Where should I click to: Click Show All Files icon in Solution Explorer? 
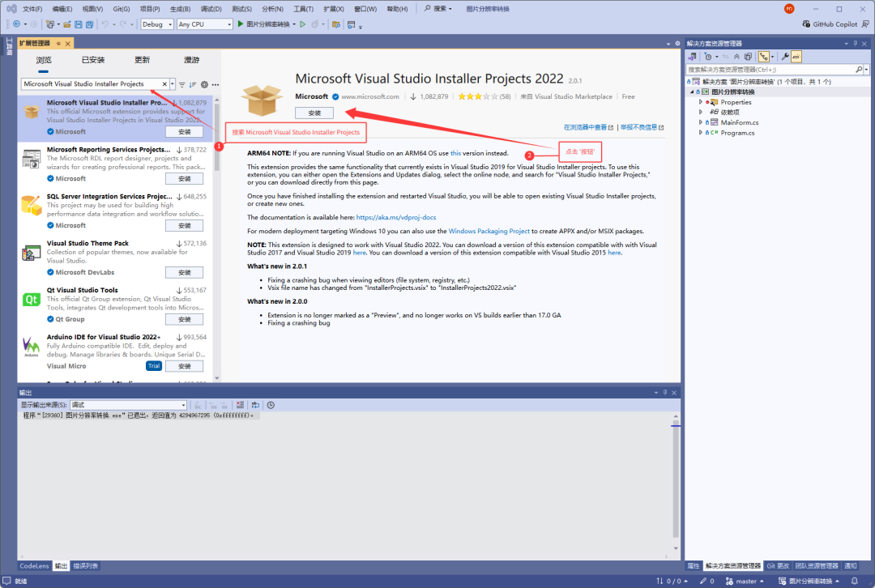[x=749, y=57]
